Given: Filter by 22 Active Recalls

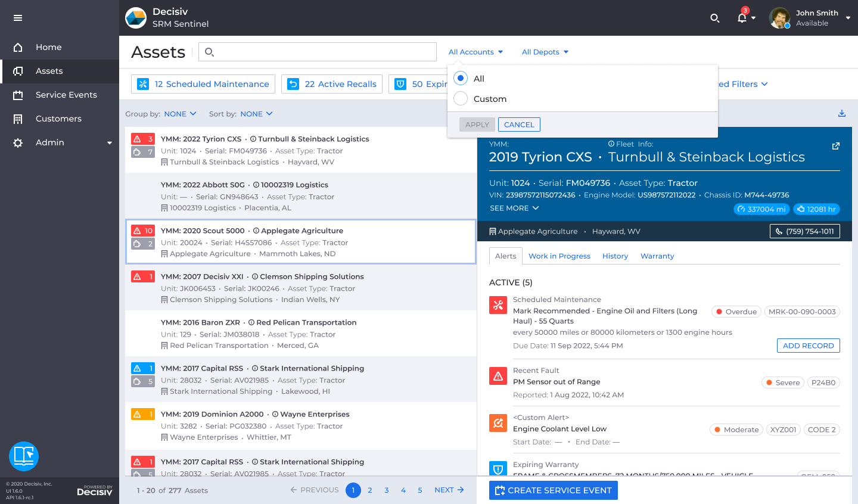Looking at the screenshot, I should pos(332,84).
